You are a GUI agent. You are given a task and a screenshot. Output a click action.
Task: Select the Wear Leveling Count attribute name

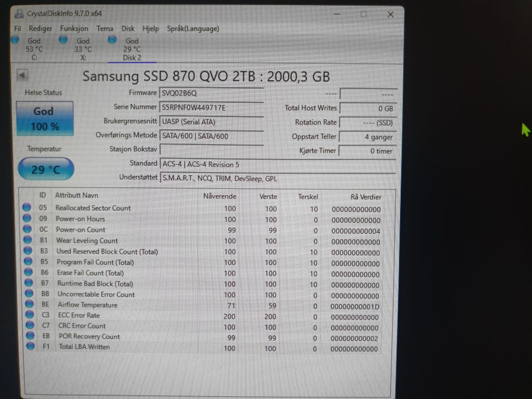87,241
